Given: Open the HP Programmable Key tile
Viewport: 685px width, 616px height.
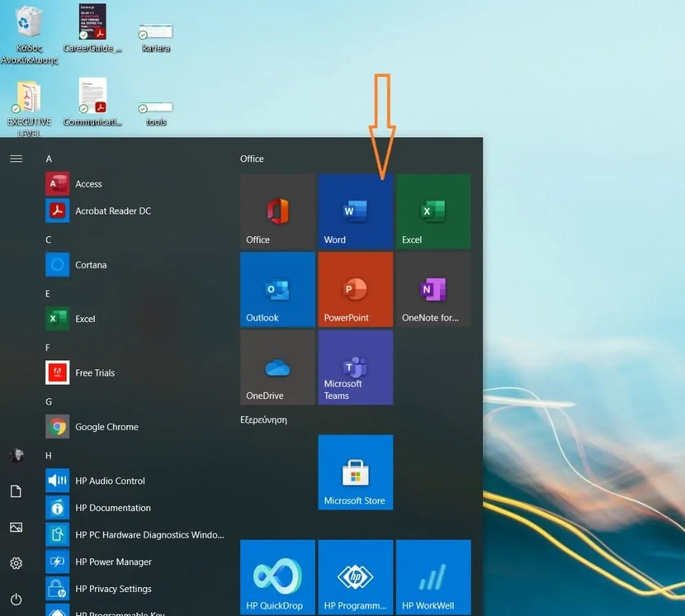Looking at the screenshot, I should 355,577.
